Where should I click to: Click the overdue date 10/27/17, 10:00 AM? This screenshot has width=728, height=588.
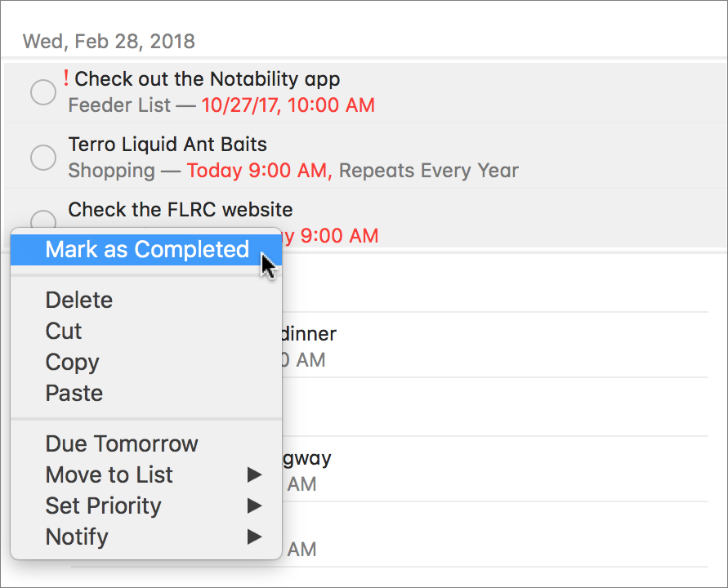(288, 105)
